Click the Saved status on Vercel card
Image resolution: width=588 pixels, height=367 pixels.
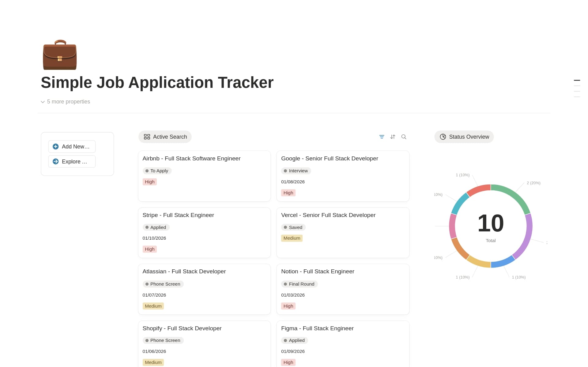293,227
